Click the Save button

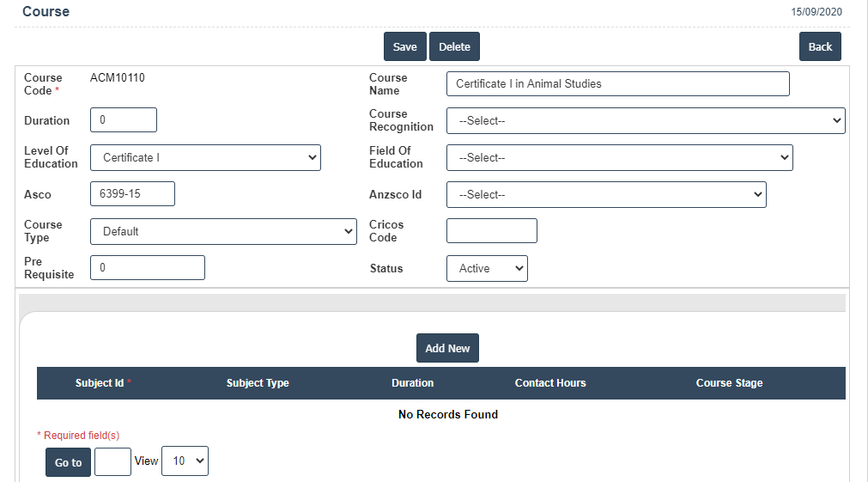404,46
